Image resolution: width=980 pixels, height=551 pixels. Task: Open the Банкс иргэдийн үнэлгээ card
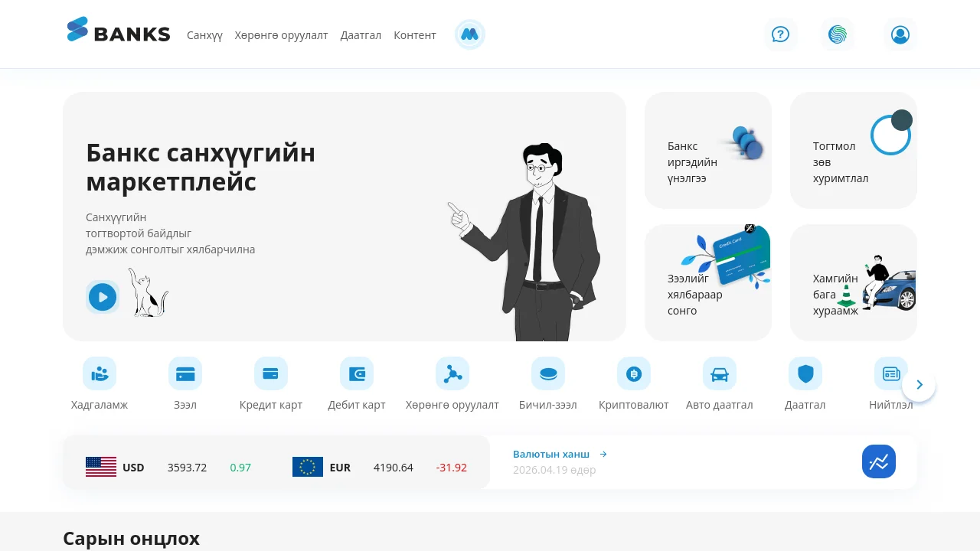click(708, 150)
